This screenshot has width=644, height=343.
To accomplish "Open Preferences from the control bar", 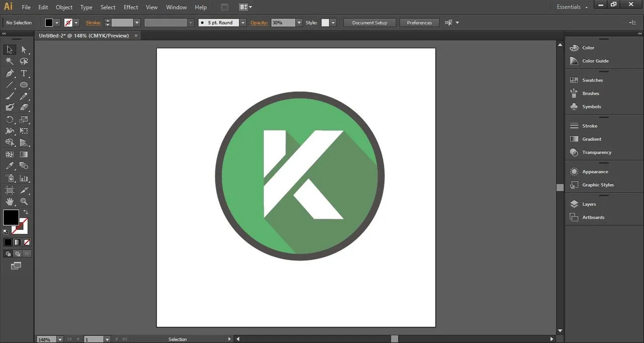I will [420, 23].
